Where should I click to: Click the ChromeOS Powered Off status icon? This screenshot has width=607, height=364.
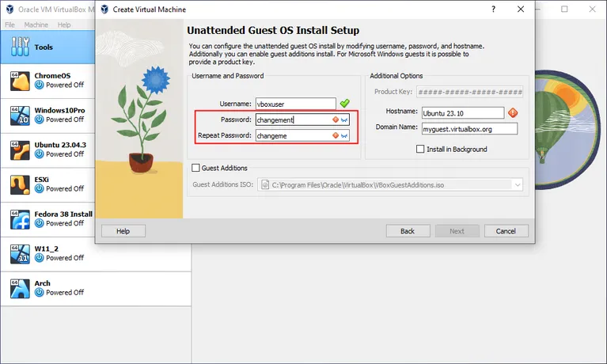(x=39, y=85)
